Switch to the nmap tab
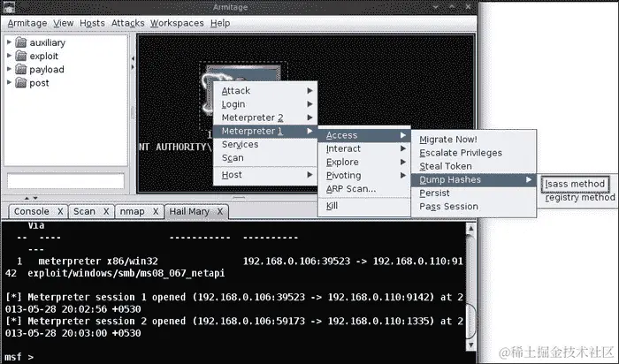 click(x=132, y=212)
